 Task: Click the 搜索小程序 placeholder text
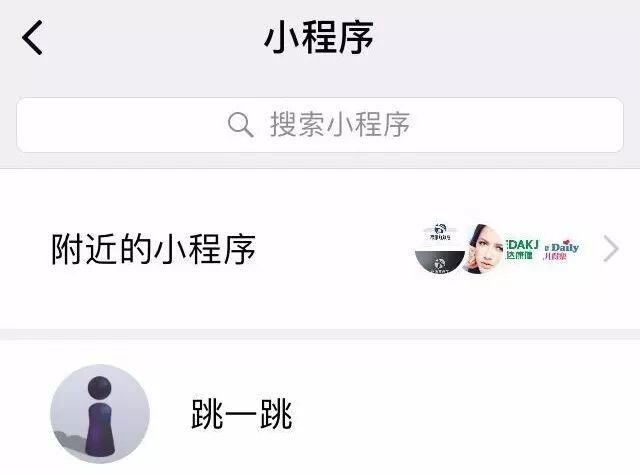(340, 124)
